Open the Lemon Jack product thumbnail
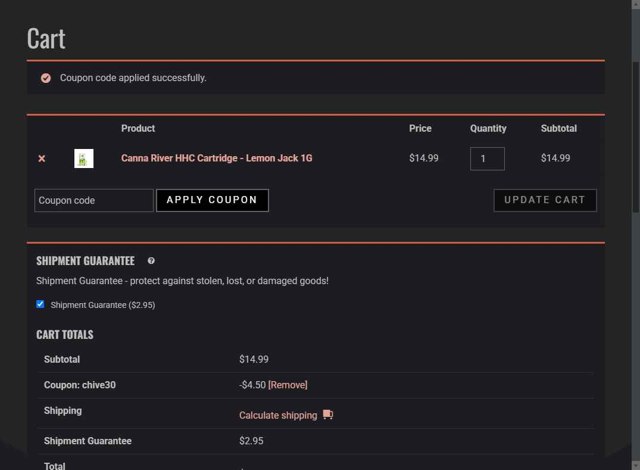This screenshot has height=470, width=640. [84, 158]
